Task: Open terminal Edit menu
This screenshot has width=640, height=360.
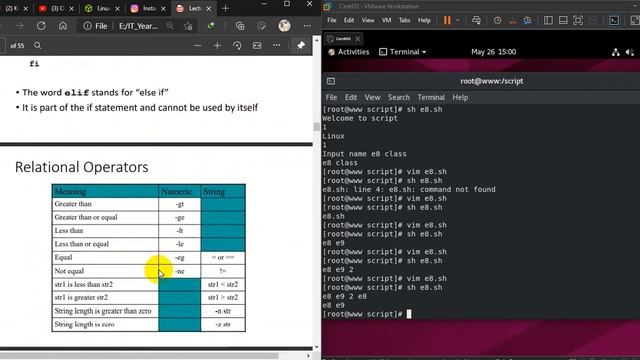Action: point(351,97)
